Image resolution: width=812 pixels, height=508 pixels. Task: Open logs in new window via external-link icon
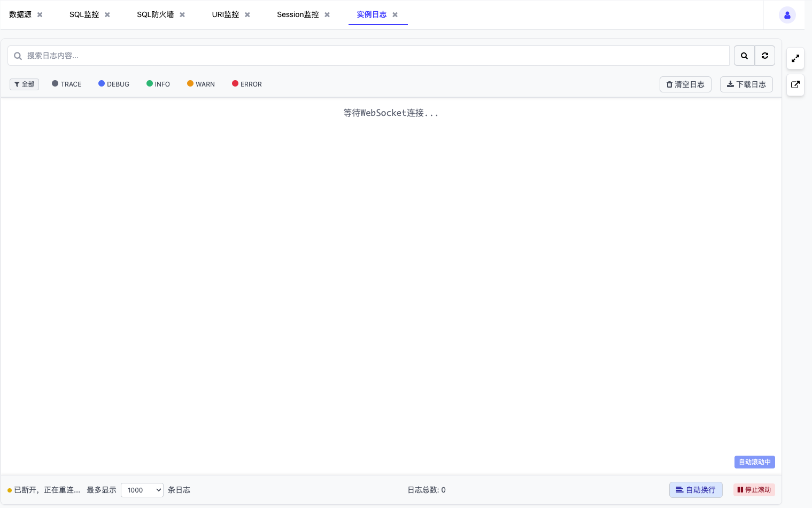tap(795, 85)
